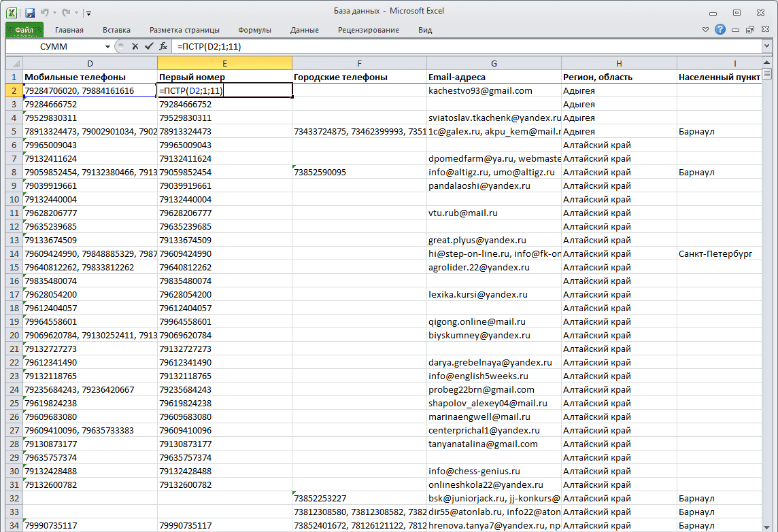The width and height of the screenshot is (778, 532).
Task: Click the vertical scrollbar up arrow
Action: click(x=766, y=63)
